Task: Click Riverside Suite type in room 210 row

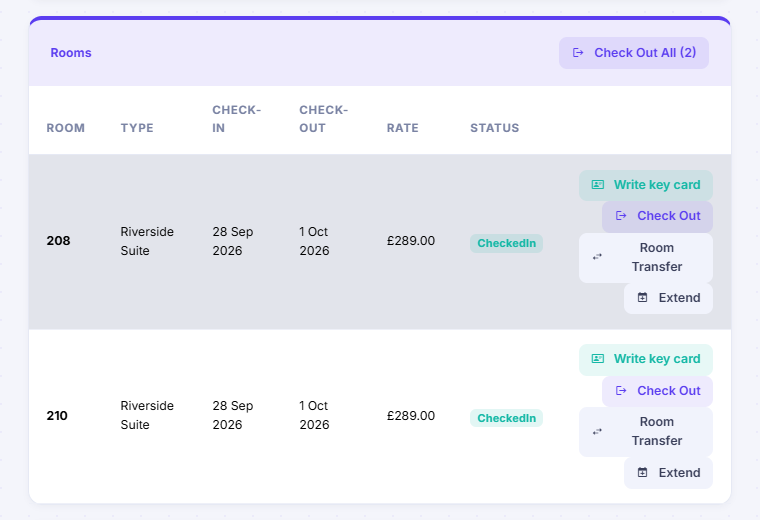Action: (x=147, y=415)
